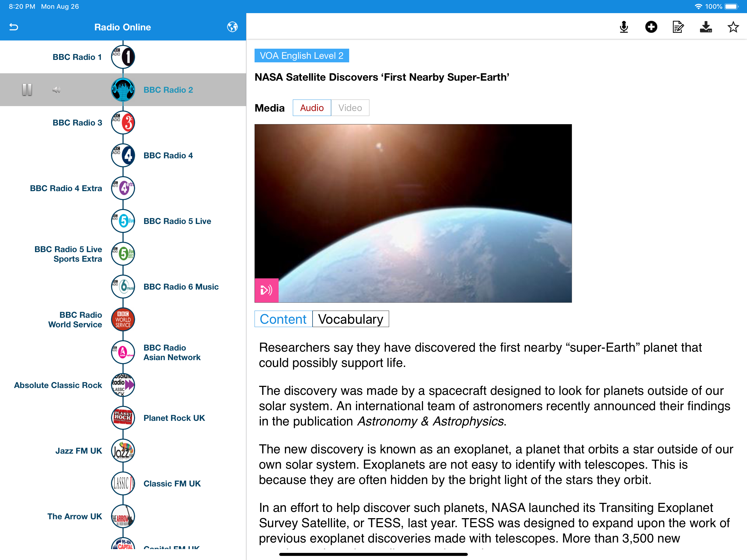Tap the battery indicator in status bar
The height and width of the screenshot is (560, 747).
[x=731, y=6]
